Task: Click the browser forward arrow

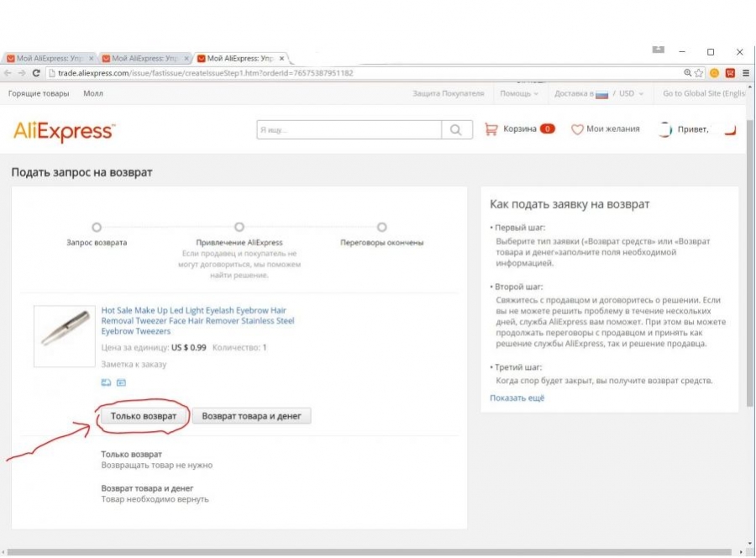Action: (22, 73)
